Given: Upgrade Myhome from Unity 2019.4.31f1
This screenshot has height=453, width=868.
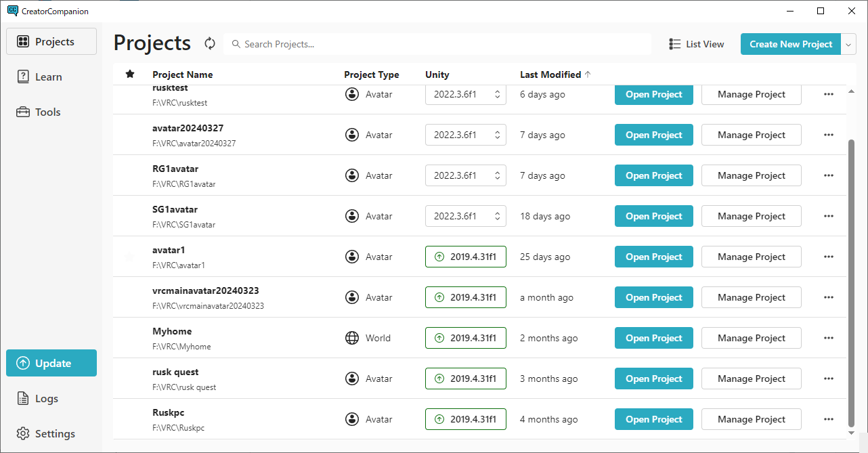Looking at the screenshot, I should pos(466,338).
